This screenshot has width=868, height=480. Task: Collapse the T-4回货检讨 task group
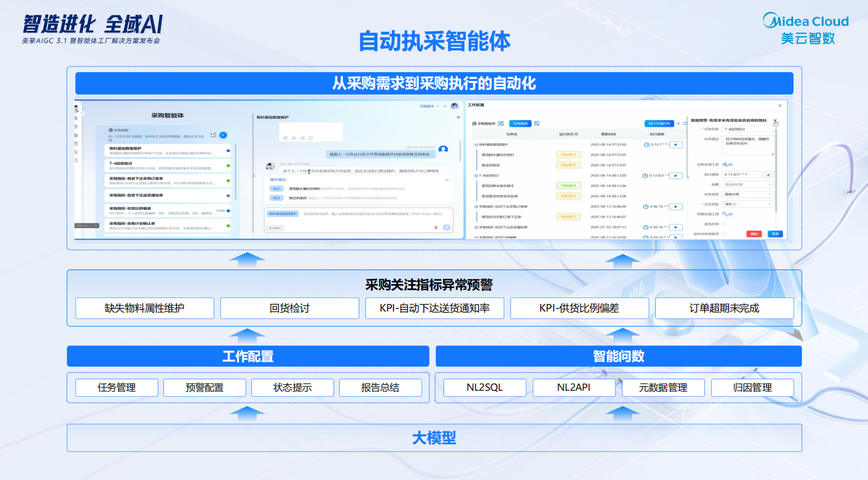pyautogui.click(x=476, y=176)
